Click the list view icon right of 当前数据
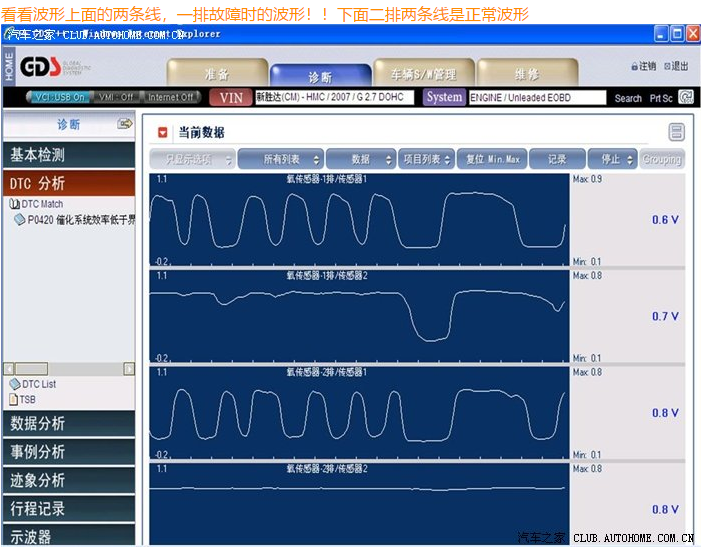Viewport: 701px width, 554px height. (x=677, y=132)
